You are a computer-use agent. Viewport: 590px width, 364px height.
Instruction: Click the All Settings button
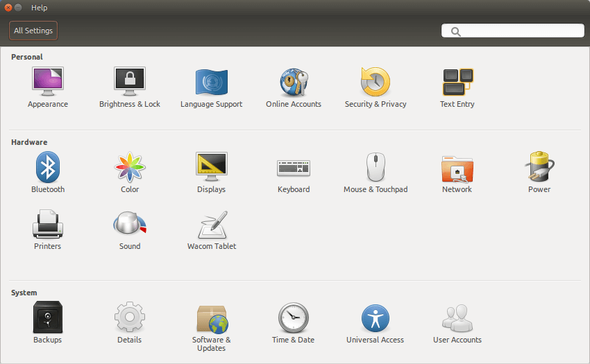click(x=33, y=31)
